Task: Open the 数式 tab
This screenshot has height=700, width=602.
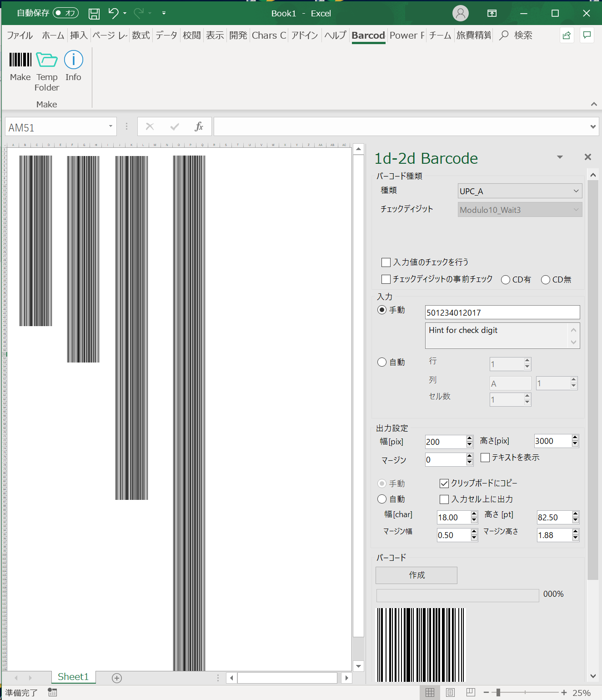Action: 140,35
